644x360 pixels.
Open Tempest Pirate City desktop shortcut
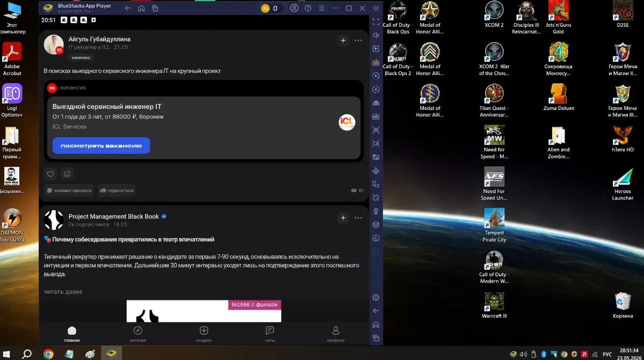pos(494,225)
